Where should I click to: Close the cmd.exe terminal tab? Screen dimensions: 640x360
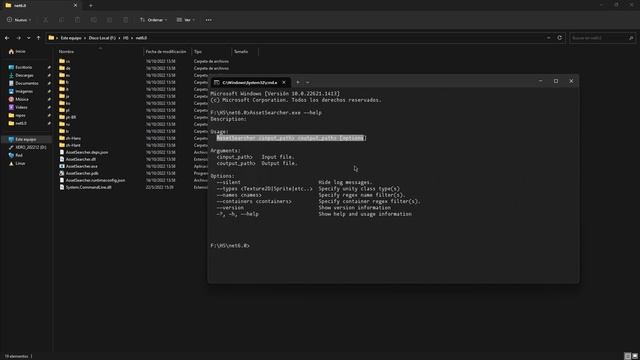(284, 82)
